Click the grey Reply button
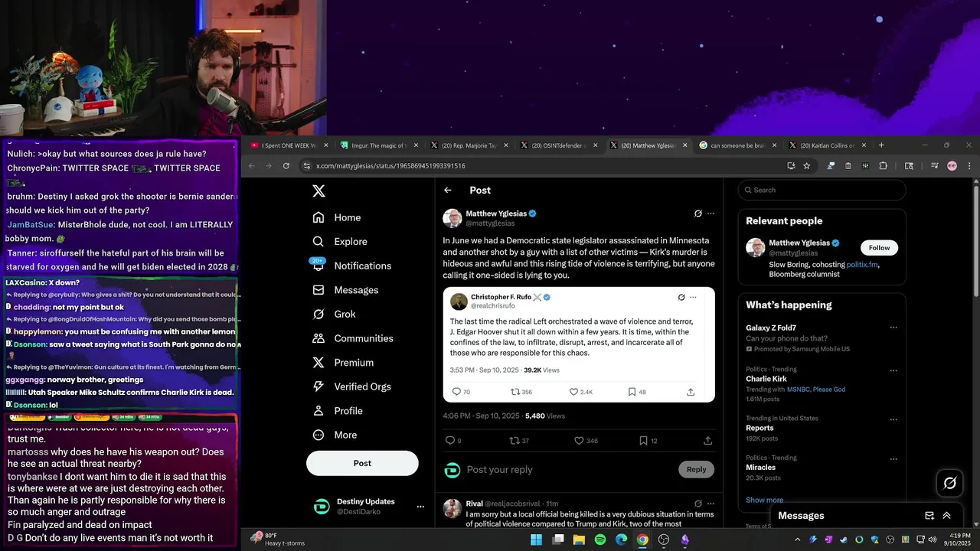This screenshot has width=980, height=551. [696, 470]
